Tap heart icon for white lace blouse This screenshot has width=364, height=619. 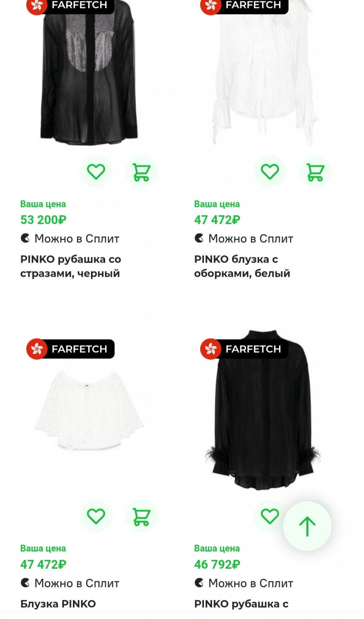[96, 516]
